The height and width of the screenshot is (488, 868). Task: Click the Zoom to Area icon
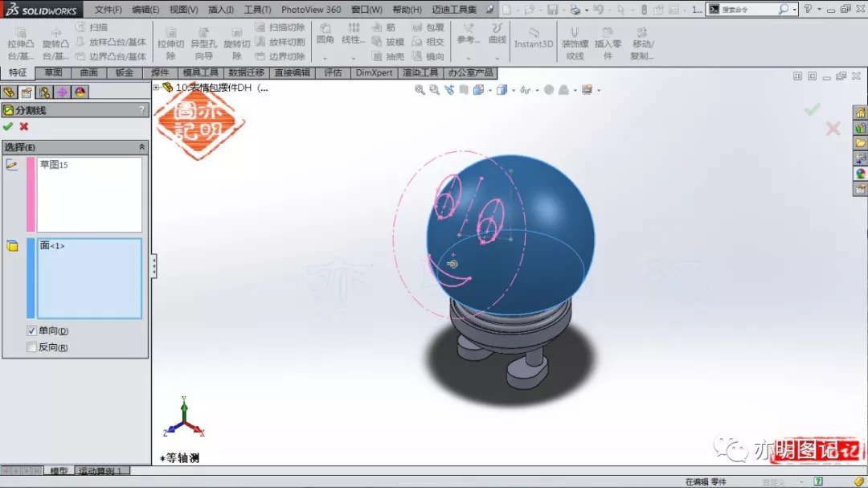pos(435,90)
